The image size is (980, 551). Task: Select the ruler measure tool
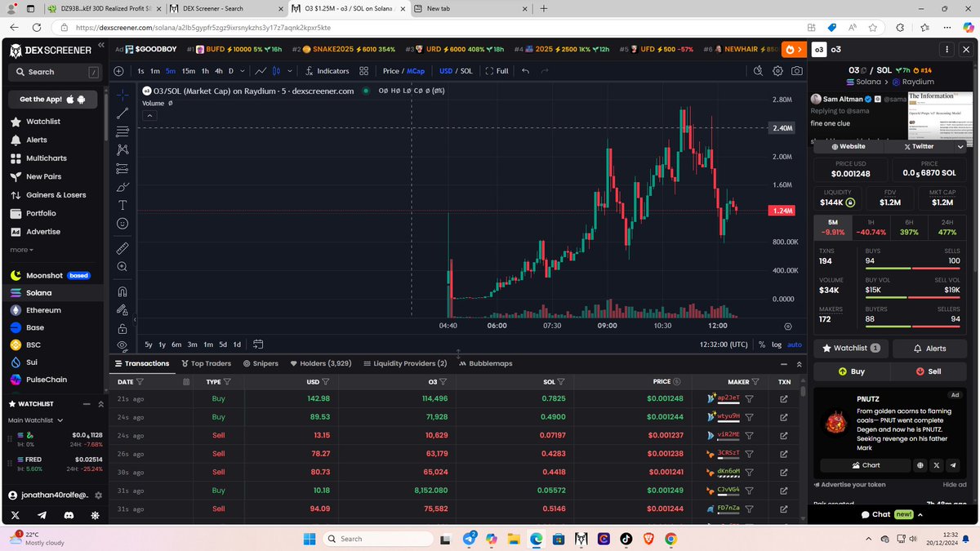click(122, 247)
